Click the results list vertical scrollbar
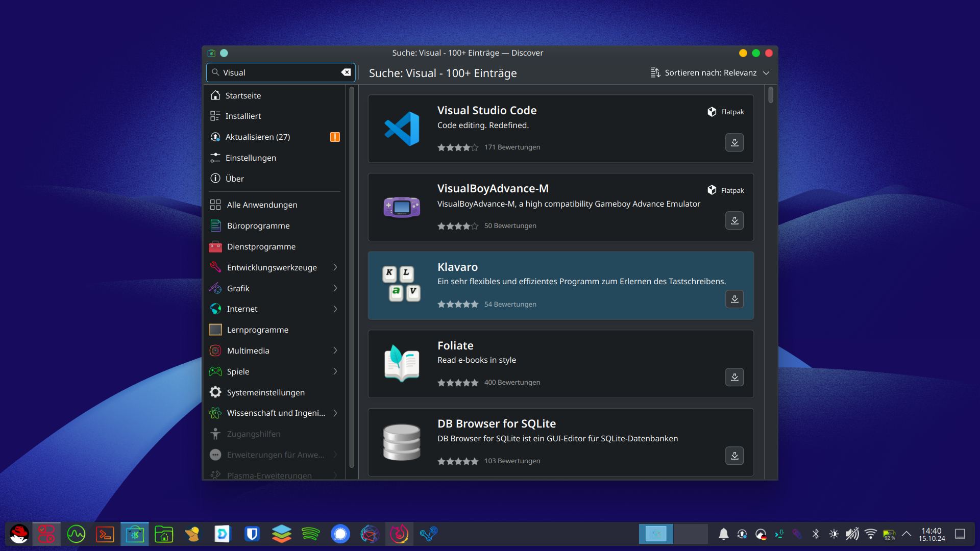Image resolution: width=980 pixels, height=551 pixels. [x=770, y=95]
